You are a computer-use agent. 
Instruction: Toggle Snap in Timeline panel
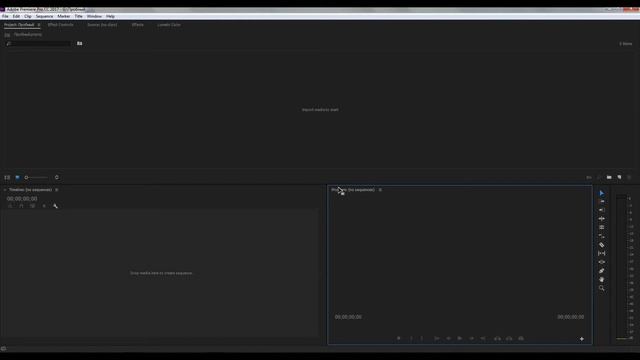click(x=21, y=206)
